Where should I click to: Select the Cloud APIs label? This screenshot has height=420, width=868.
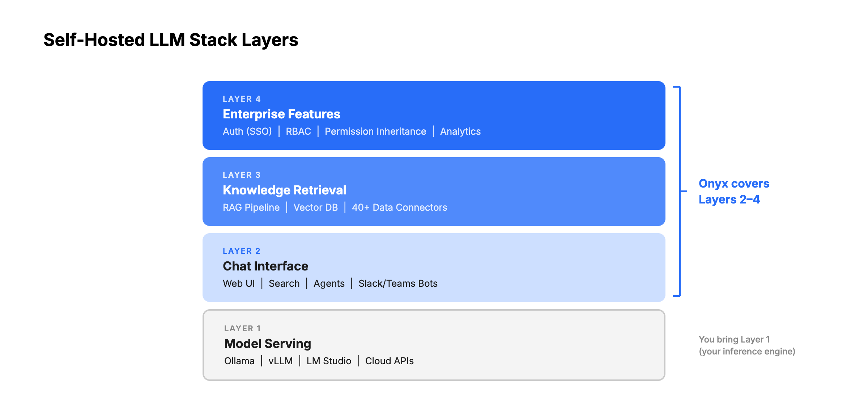(390, 361)
